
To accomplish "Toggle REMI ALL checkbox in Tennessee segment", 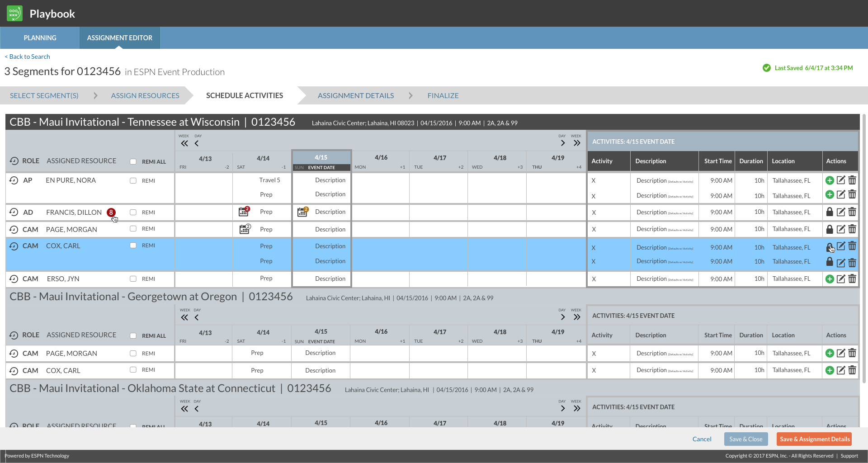I will point(133,161).
